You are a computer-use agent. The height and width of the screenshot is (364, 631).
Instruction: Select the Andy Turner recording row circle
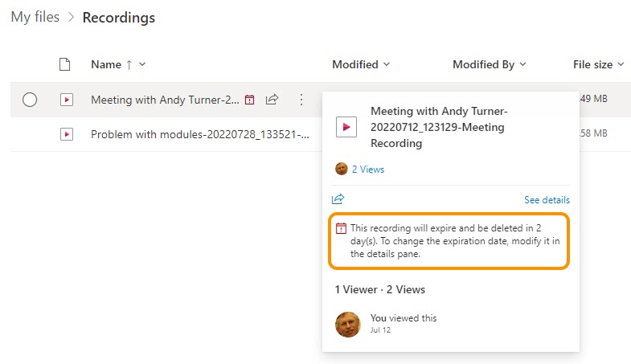(30, 100)
